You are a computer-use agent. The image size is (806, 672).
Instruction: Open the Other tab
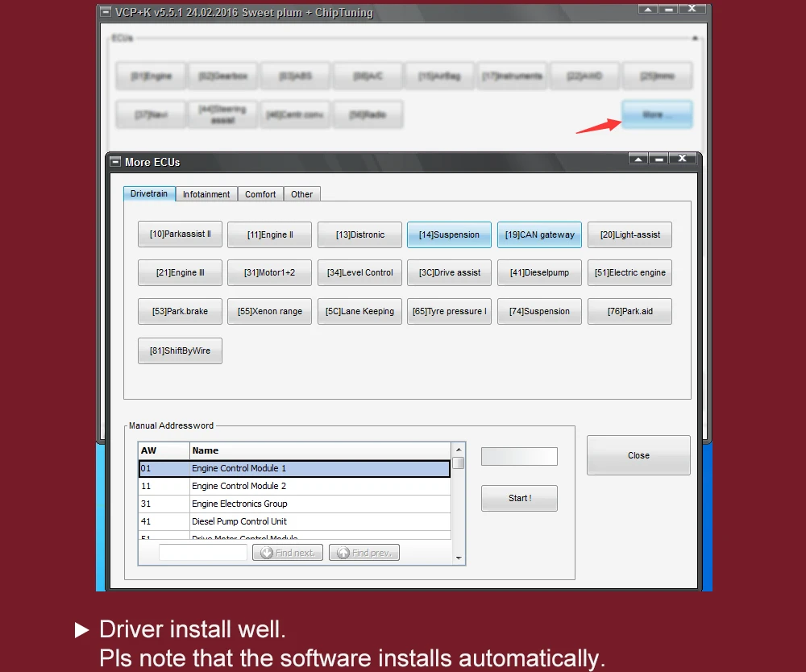pos(301,194)
